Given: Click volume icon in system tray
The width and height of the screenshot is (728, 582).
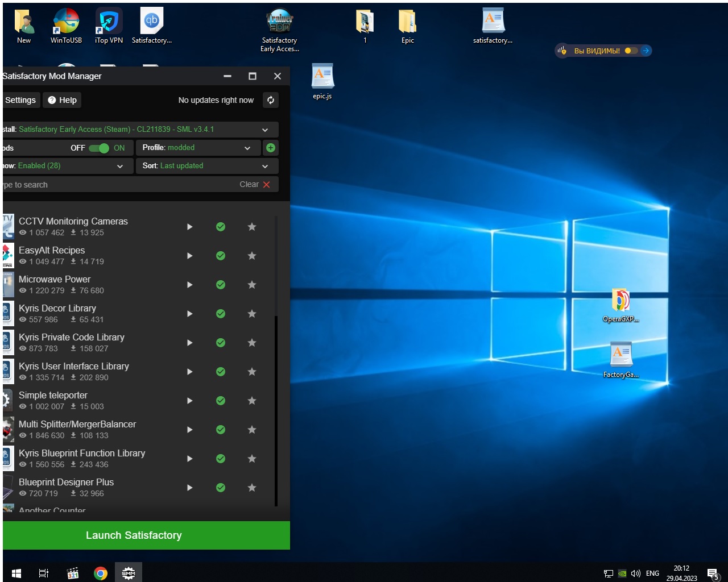Looking at the screenshot, I should 636,573.
